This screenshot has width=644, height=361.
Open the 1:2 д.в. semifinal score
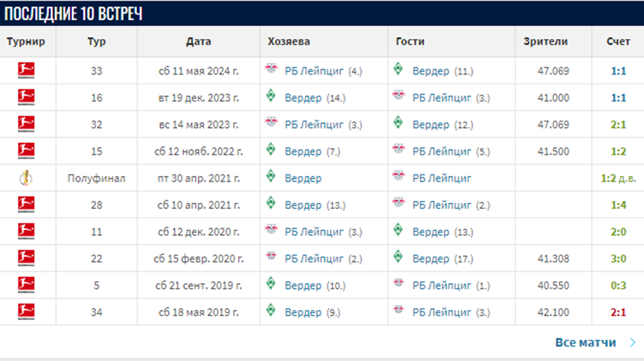618,179
